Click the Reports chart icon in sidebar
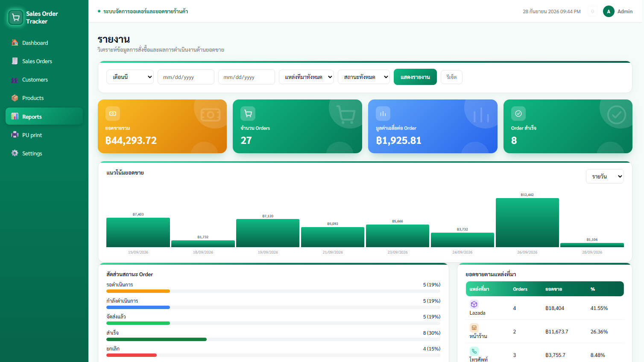 pos(15,117)
